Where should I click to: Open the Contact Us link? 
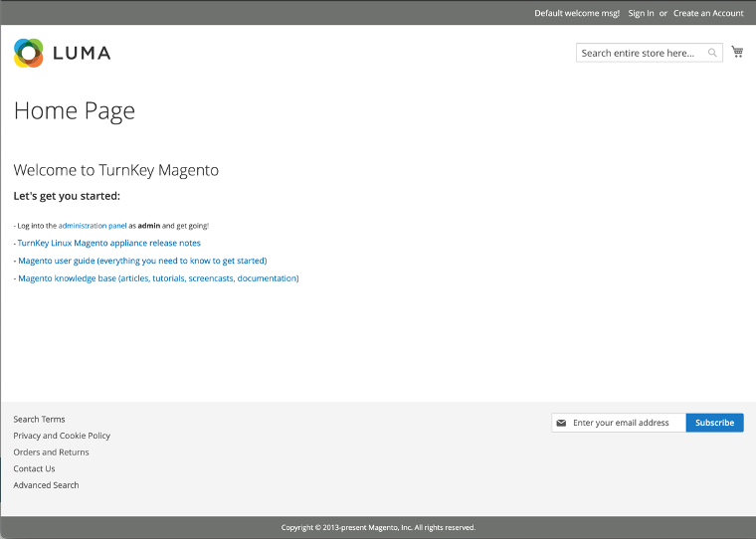(x=34, y=468)
